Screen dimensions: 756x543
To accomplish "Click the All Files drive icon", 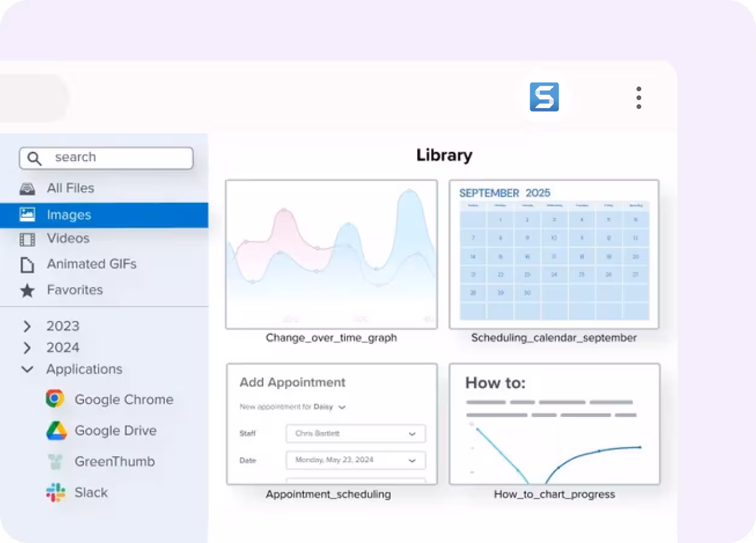I will [27, 189].
